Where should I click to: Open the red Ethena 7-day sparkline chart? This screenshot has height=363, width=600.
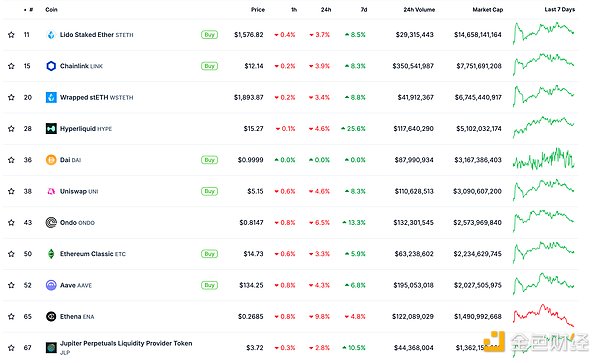tap(543, 316)
